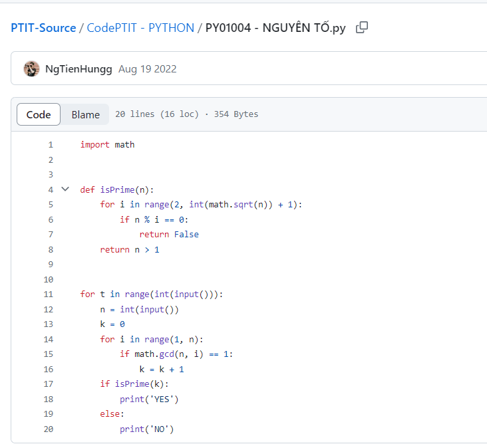Click the Aug 19 2022 commit date
Viewport: 487px width, 448px height.
coord(147,69)
